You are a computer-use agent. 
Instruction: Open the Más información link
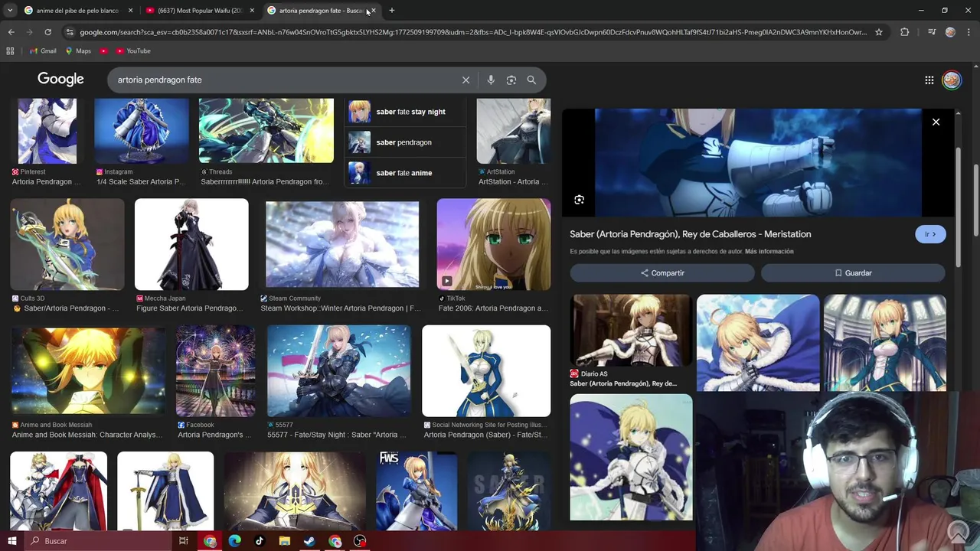pyautogui.click(x=769, y=251)
